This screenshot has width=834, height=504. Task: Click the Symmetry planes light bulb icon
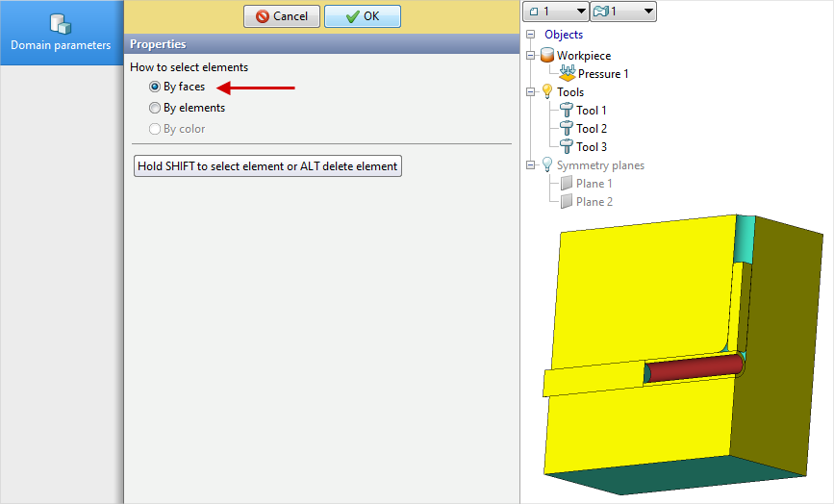click(x=547, y=165)
